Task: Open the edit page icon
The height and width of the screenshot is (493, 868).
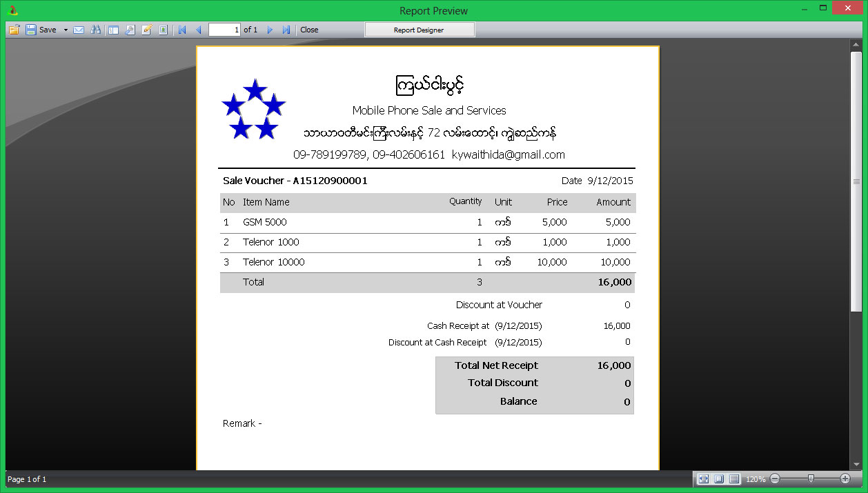Action: pos(146,30)
